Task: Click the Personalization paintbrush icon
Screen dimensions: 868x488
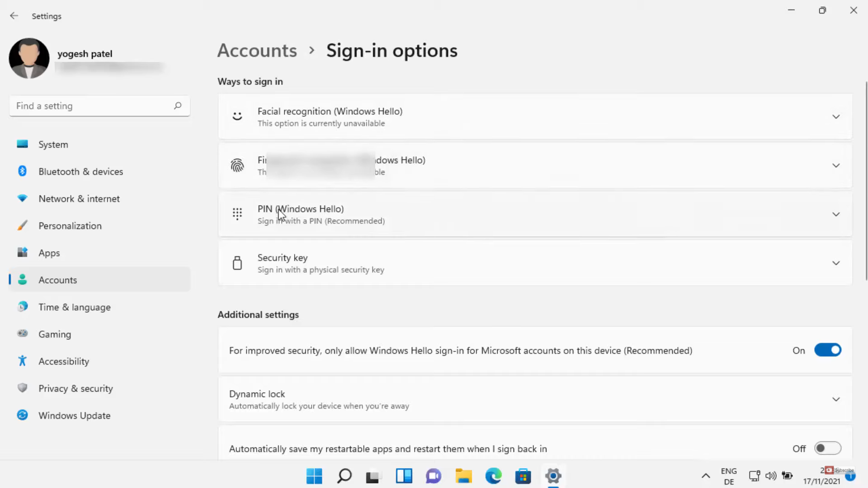Action: pyautogui.click(x=22, y=225)
